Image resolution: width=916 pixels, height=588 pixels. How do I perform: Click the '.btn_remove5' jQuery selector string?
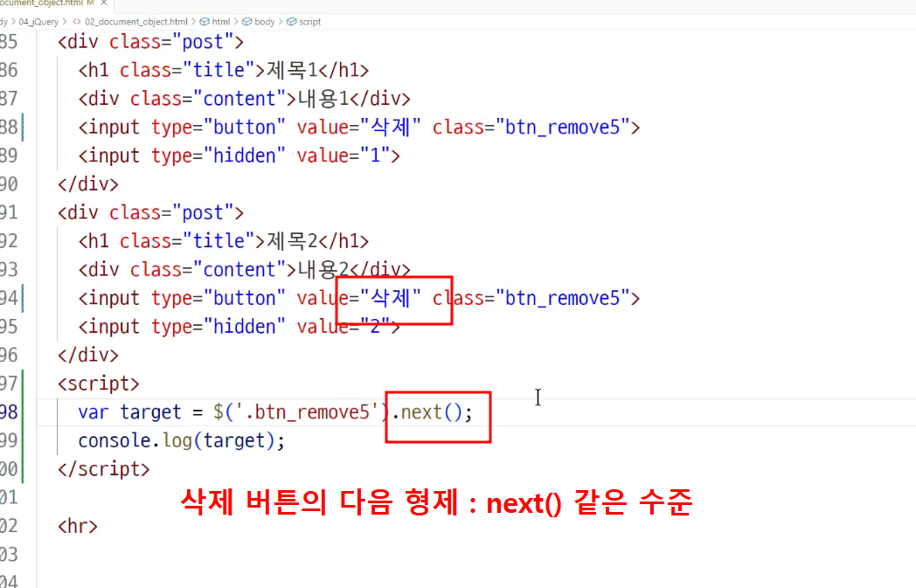(x=307, y=412)
